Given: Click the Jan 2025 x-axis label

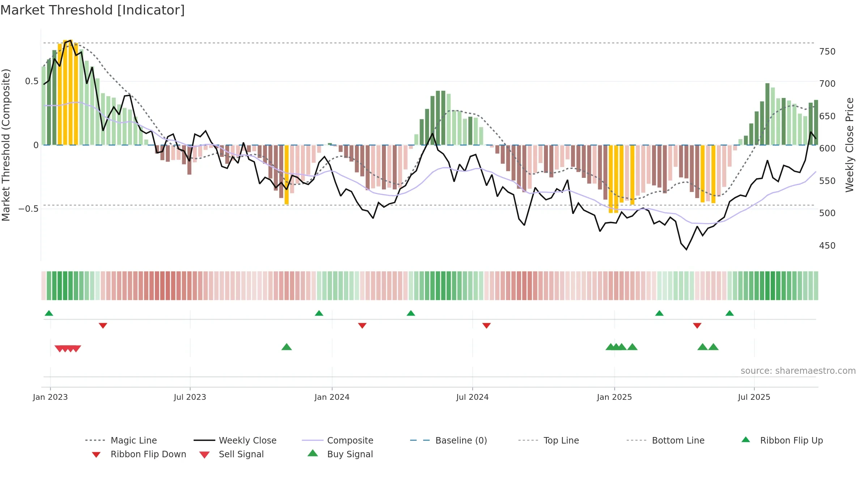Looking at the screenshot, I should pos(614,397).
